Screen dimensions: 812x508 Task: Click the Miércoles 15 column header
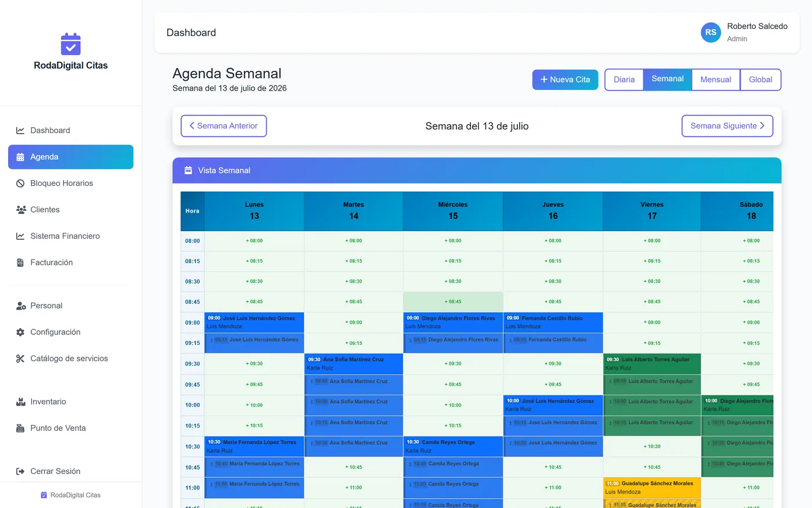coord(453,211)
